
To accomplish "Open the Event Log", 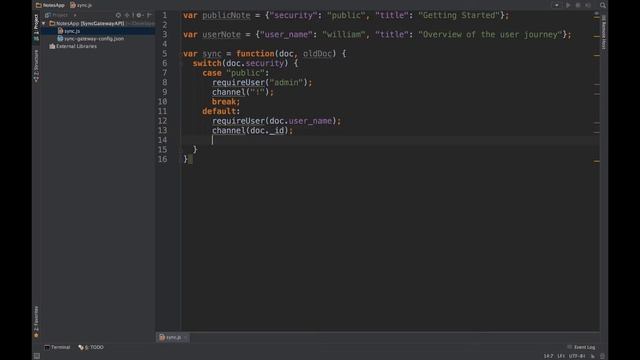I will coord(581,347).
